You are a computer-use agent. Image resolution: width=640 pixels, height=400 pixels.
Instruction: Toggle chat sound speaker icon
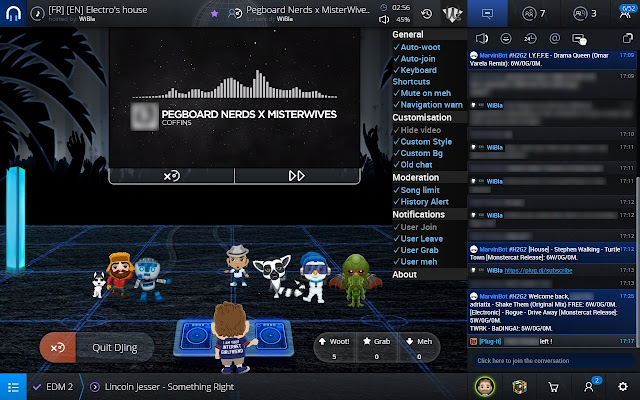[482, 39]
